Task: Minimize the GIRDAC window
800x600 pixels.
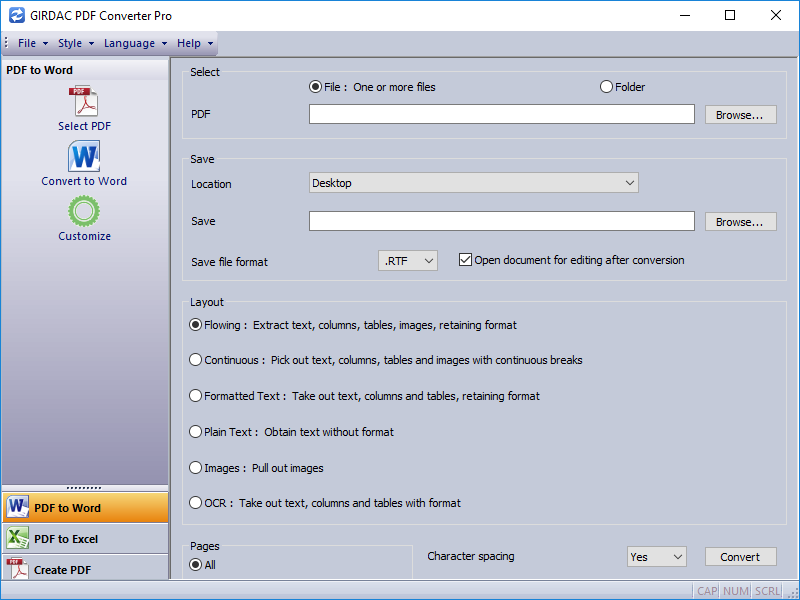Action: pos(685,15)
